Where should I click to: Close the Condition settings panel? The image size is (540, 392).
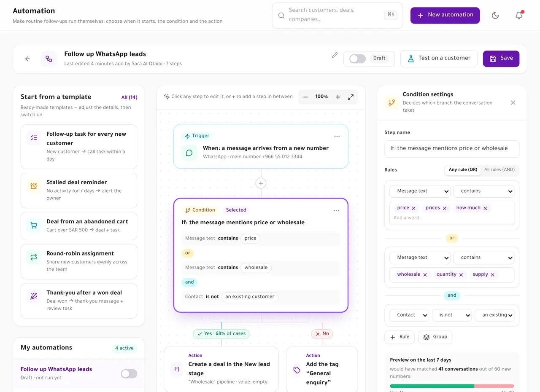pos(513,102)
